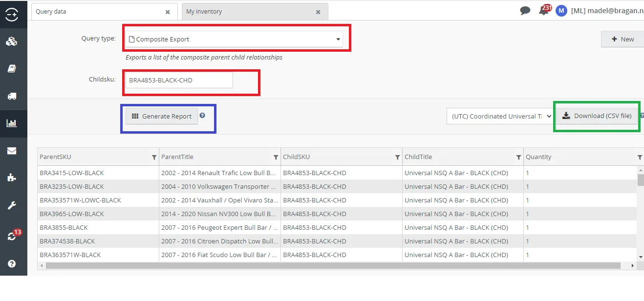
Task: Close the My inventory tab
Action: pyautogui.click(x=318, y=12)
